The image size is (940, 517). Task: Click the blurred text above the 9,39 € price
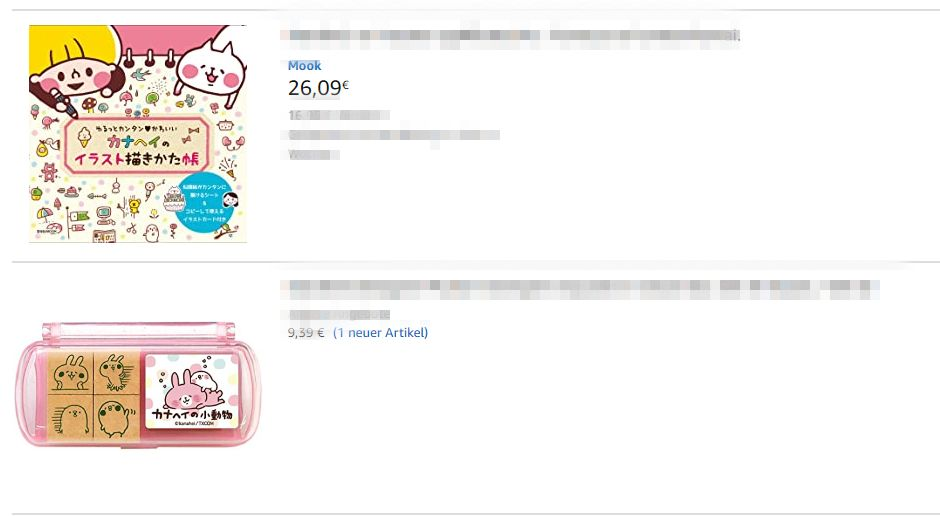pos(339,314)
